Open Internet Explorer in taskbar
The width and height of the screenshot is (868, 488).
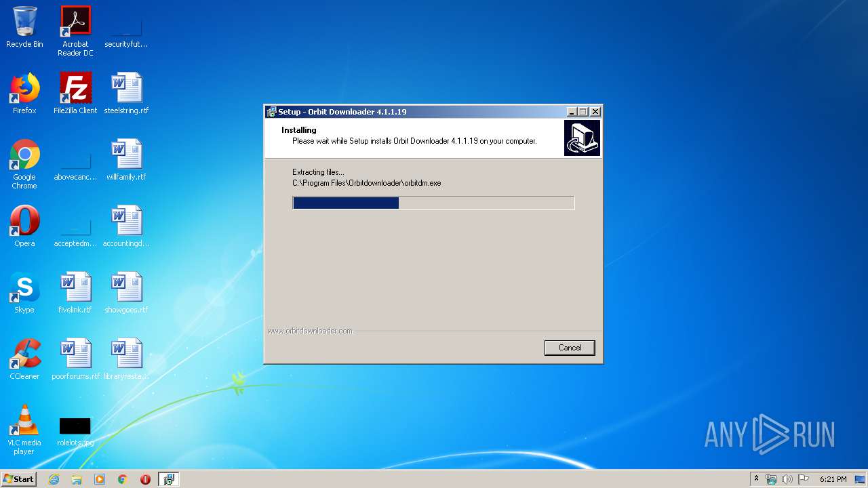click(54, 479)
